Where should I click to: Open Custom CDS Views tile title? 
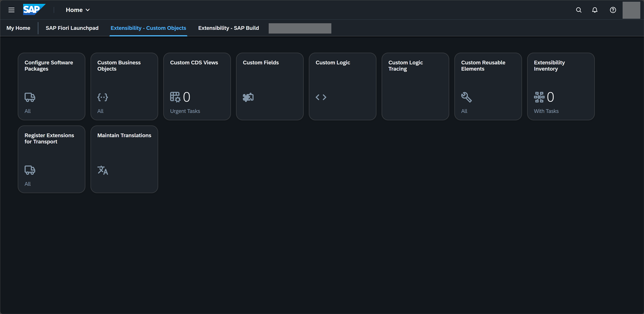coord(194,62)
